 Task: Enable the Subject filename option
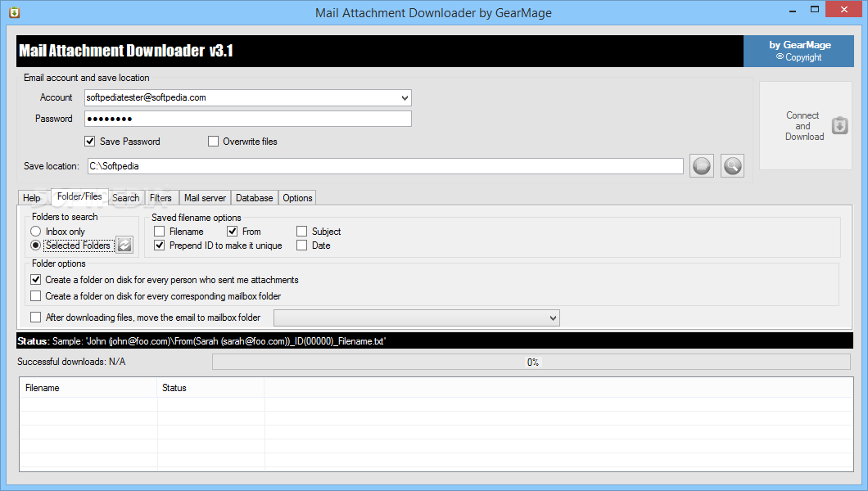pos(301,231)
